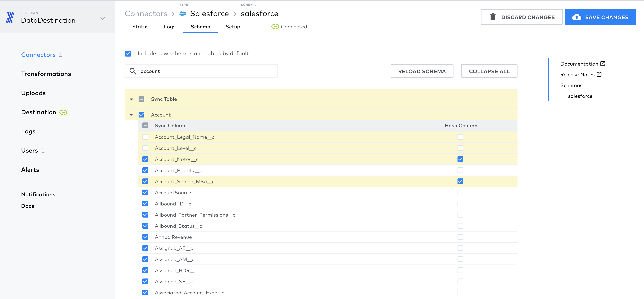The width and height of the screenshot is (644, 299).
Task: Click the trash icon on Discard Changes
Action: click(x=493, y=17)
